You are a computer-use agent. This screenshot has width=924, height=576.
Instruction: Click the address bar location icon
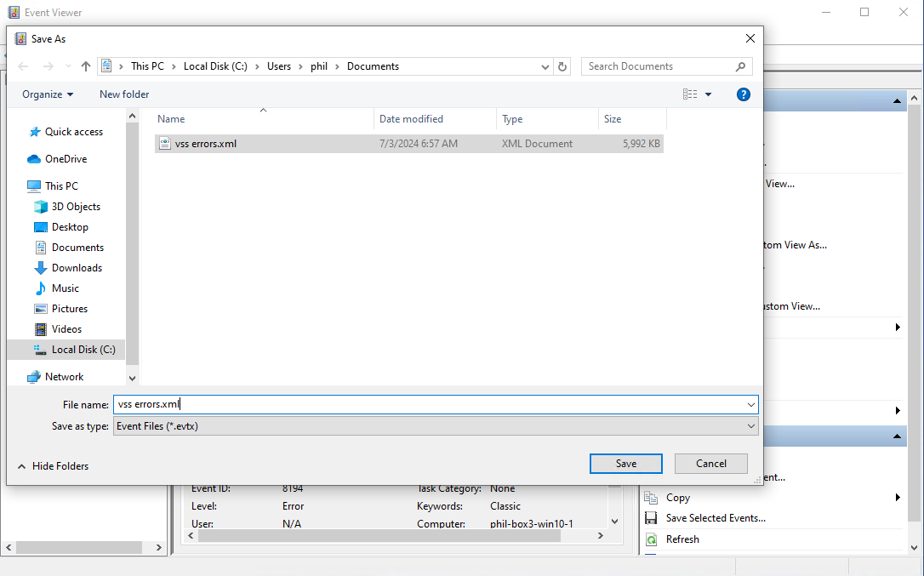(x=106, y=66)
